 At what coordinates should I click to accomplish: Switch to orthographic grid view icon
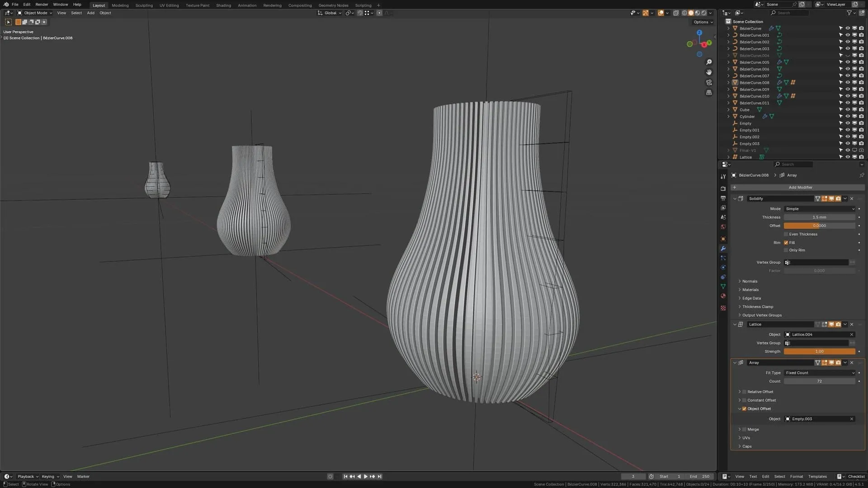coord(709,93)
